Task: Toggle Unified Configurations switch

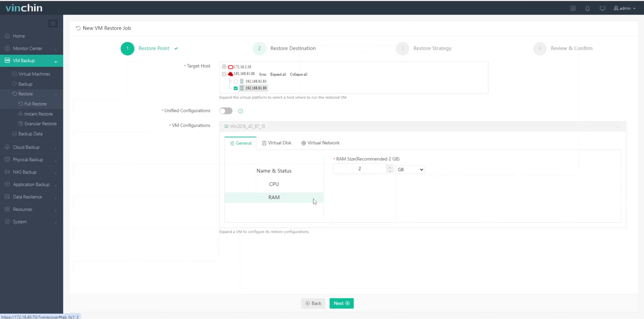Action: tap(226, 111)
